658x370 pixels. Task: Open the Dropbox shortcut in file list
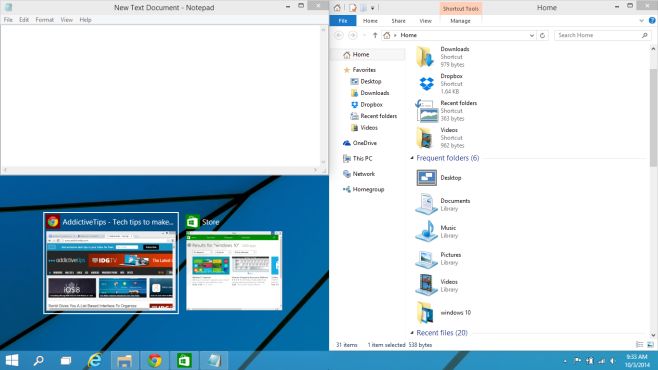click(441, 83)
